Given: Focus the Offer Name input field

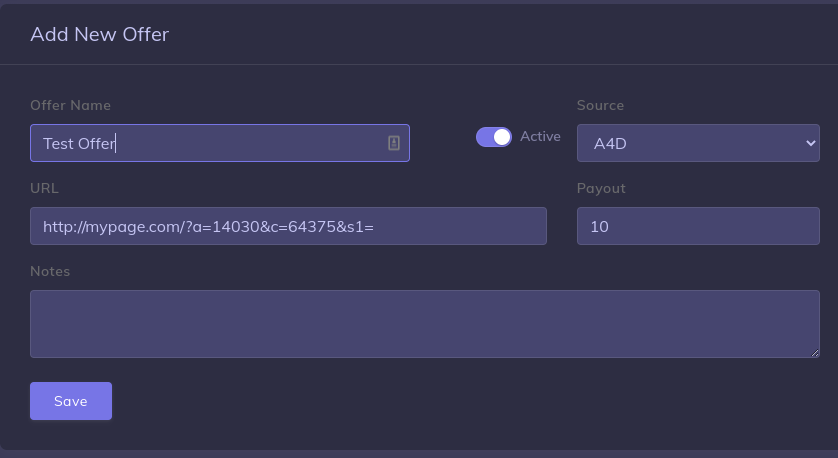Looking at the screenshot, I should click(250, 143).
